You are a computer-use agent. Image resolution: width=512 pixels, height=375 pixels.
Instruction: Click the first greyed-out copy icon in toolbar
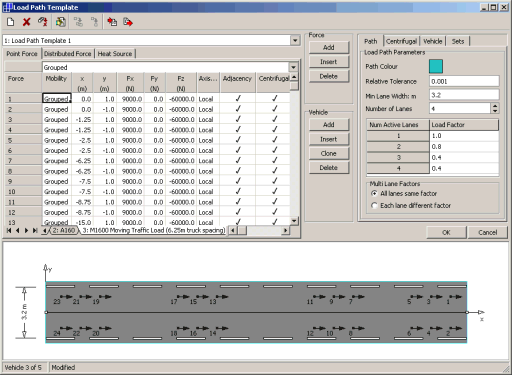click(78, 22)
